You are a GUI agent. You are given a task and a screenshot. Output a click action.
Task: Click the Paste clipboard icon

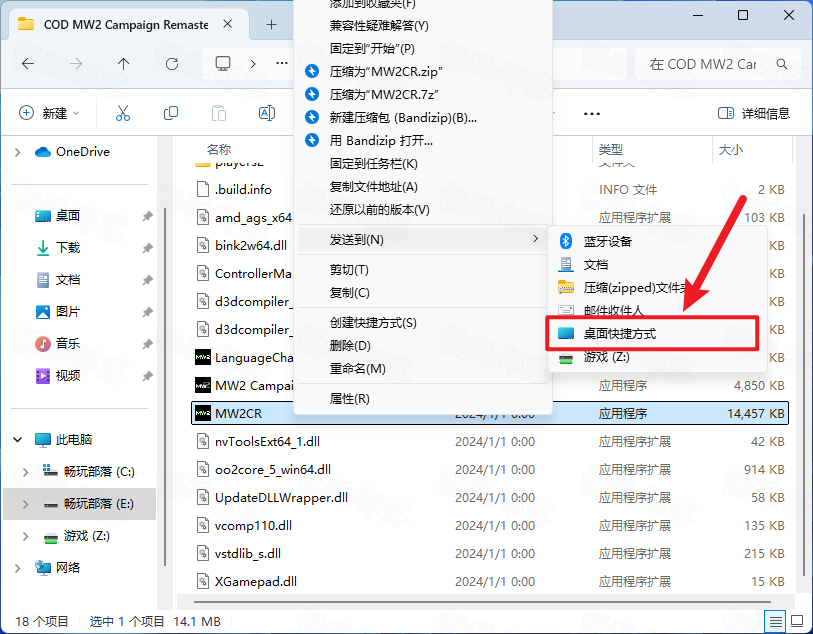[x=219, y=113]
